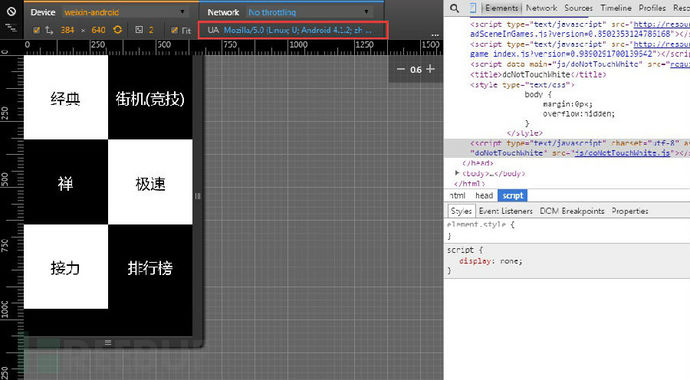Click the head breadcrumb

pyautogui.click(x=484, y=195)
